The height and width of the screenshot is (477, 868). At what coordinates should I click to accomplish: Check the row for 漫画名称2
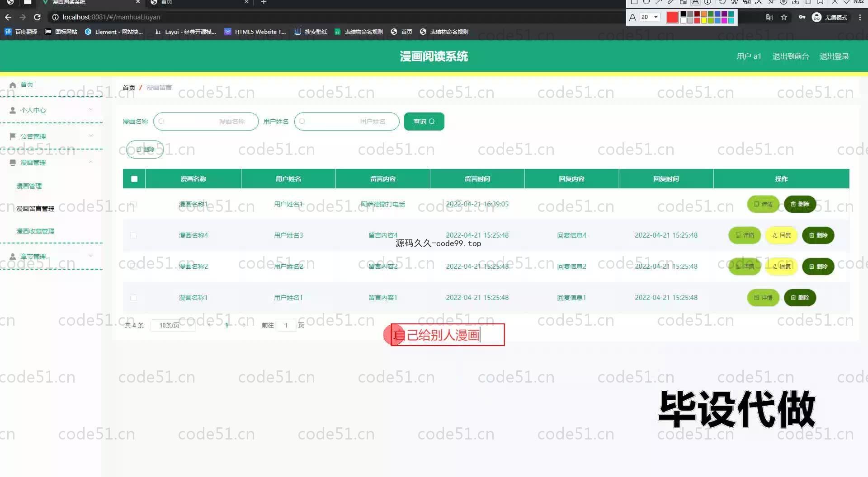pyautogui.click(x=133, y=267)
